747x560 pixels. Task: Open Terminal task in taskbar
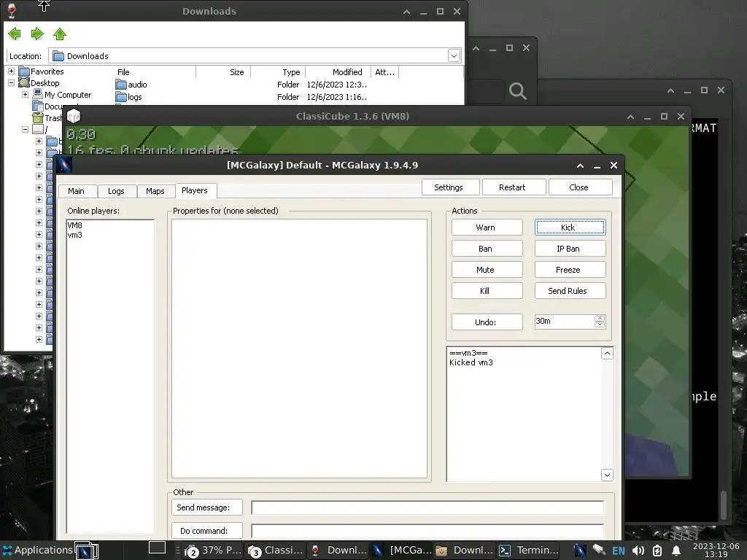528,550
